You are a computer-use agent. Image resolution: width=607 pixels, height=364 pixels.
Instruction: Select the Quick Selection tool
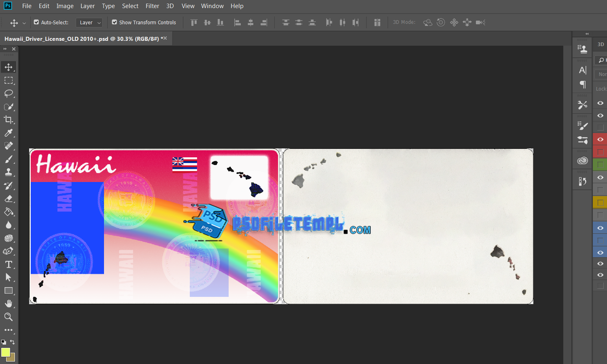(9, 107)
